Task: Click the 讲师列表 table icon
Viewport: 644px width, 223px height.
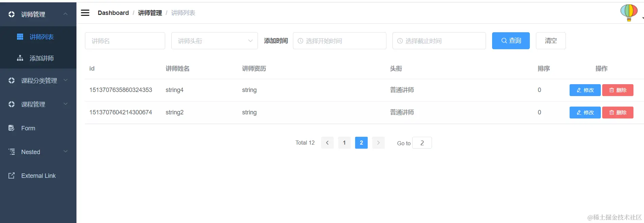Action: click(20, 37)
